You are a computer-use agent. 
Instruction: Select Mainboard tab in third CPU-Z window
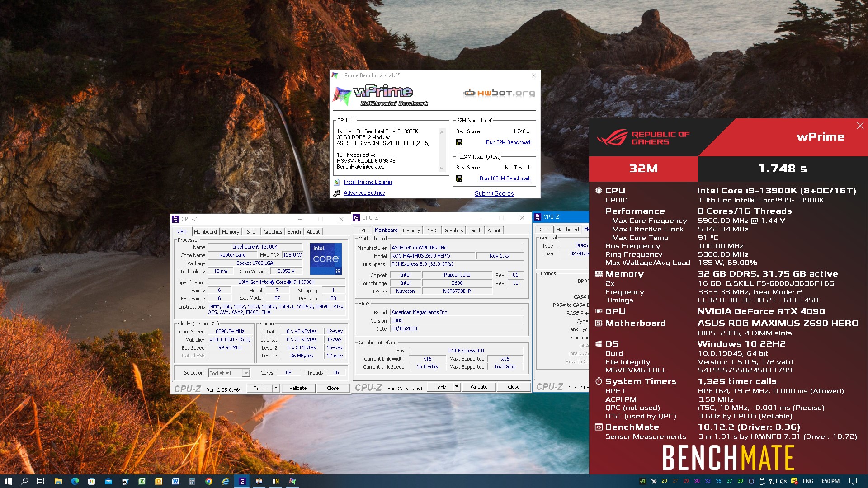pyautogui.click(x=567, y=230)
